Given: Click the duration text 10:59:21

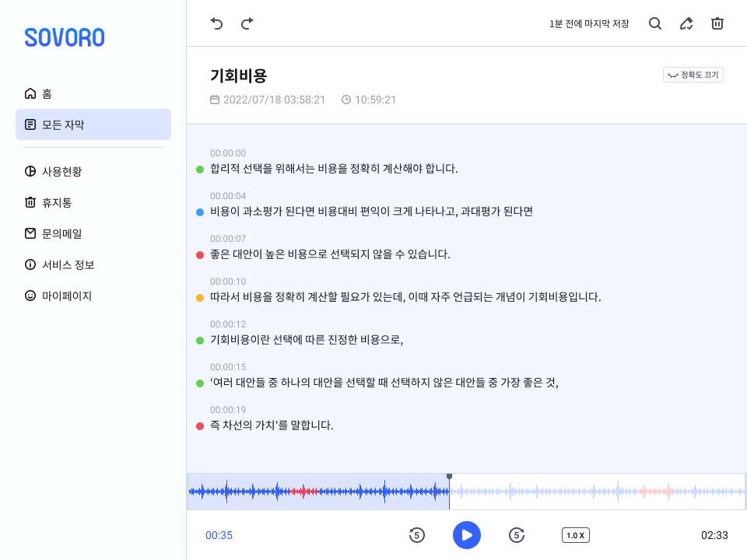Looking at the screenshot, I should click(375, 100).
